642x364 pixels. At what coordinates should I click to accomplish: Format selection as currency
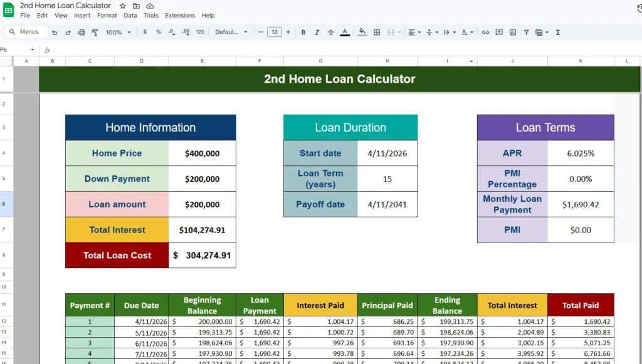click(x=145, y=32)
